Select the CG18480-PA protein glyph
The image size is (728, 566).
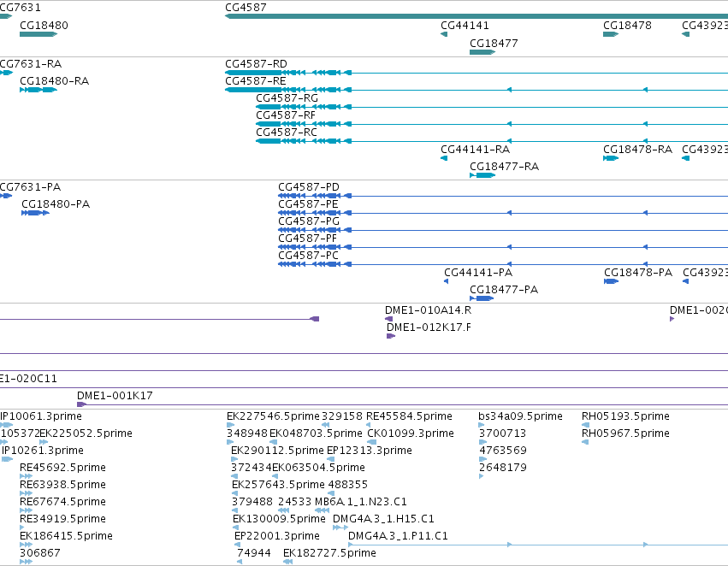pyautogui.click(x=35, y=213)
